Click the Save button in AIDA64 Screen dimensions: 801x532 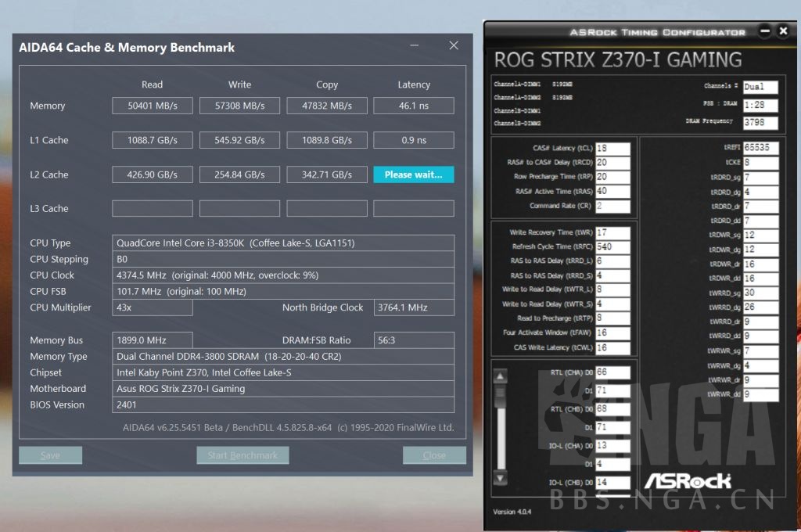50,455
